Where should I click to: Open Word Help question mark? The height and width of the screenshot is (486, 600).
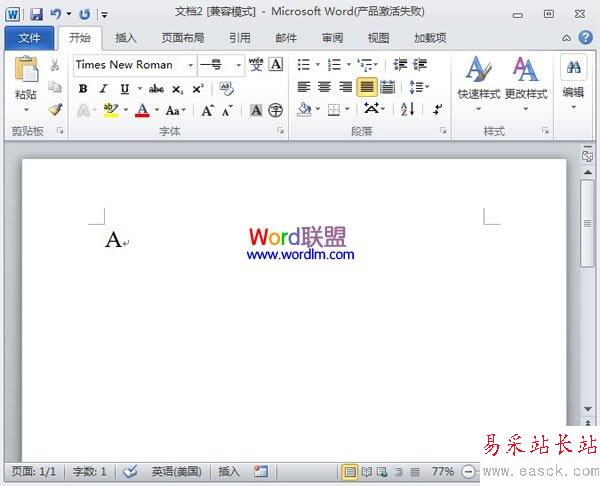point(585,38)
